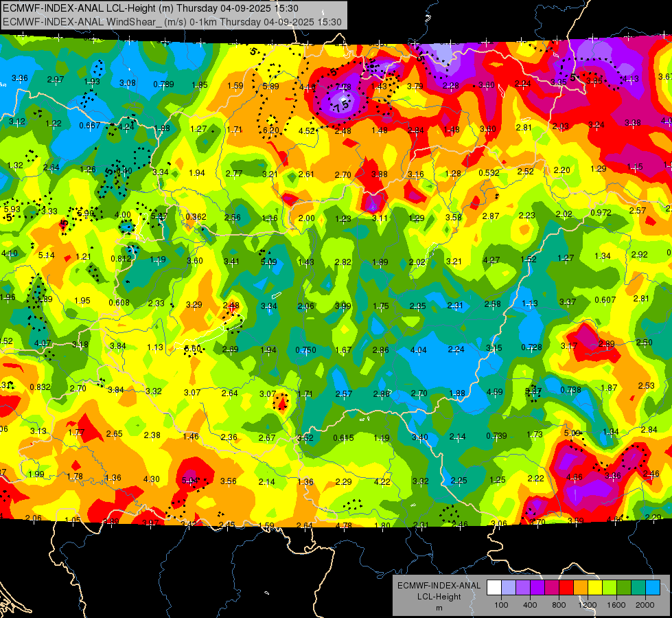Click the value '0.667' on the map
The width and height of the screenshot is (672, 618).
click(89, 125)
